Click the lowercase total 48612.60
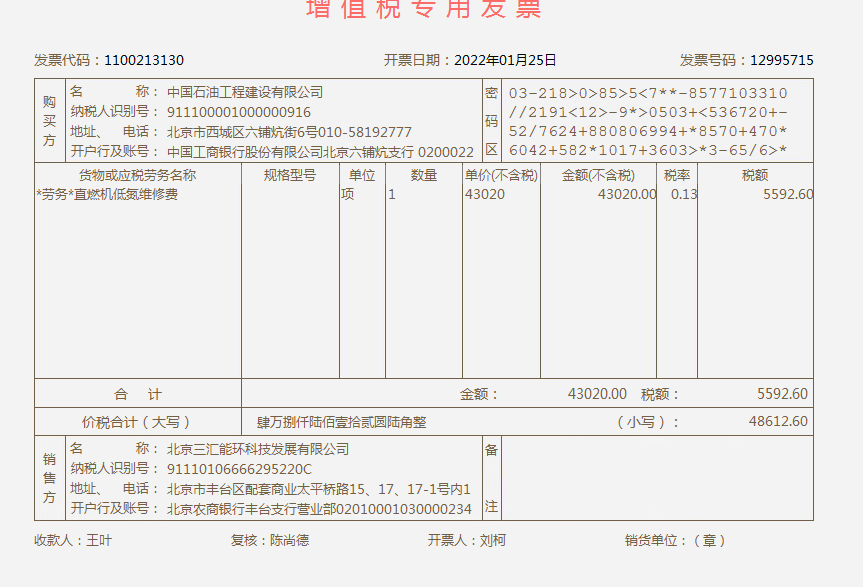The width and height of the screenshot is (863, 587). [777, 422]
